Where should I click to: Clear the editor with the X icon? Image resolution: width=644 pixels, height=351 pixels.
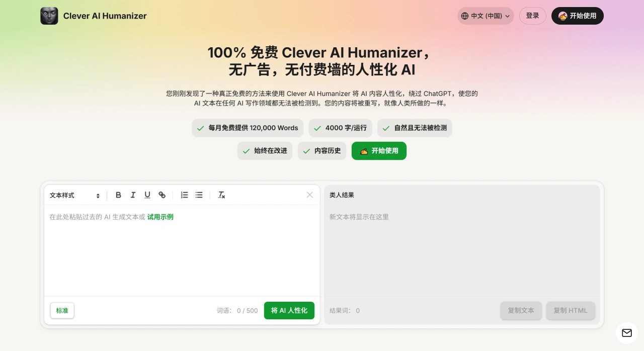point(310,195)
